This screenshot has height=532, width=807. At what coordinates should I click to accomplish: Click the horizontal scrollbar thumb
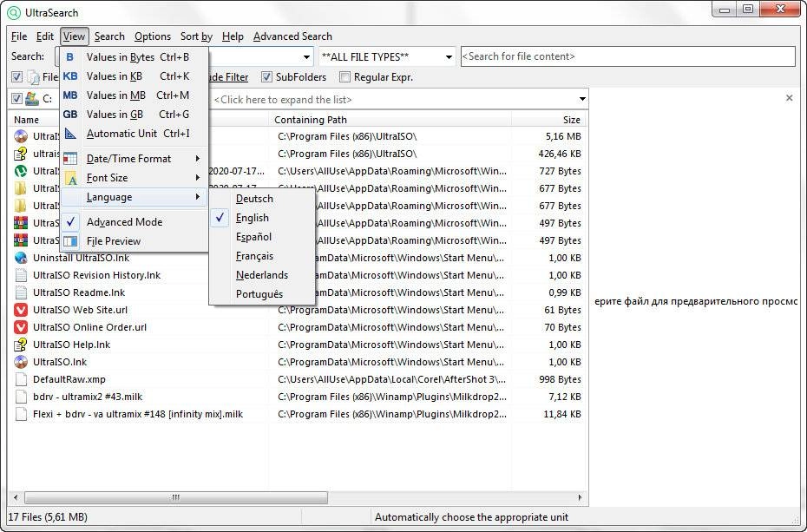tap(176, 497)
